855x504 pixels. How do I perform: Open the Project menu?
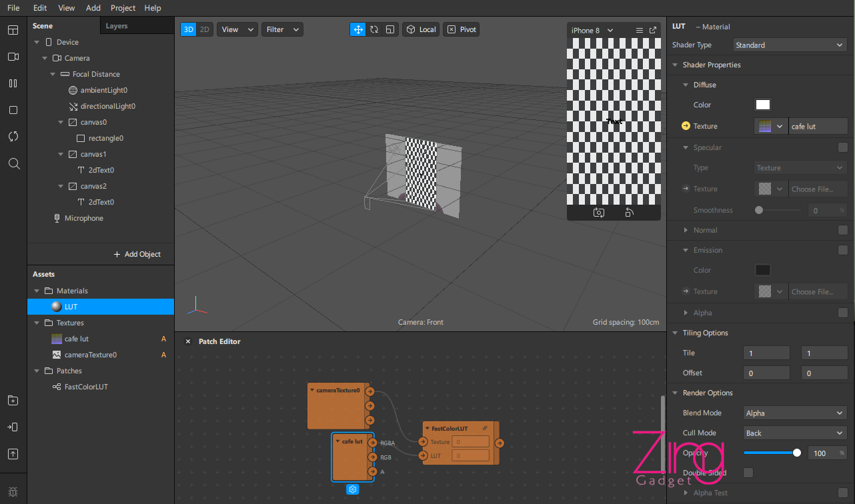click(x=123, y=8)
